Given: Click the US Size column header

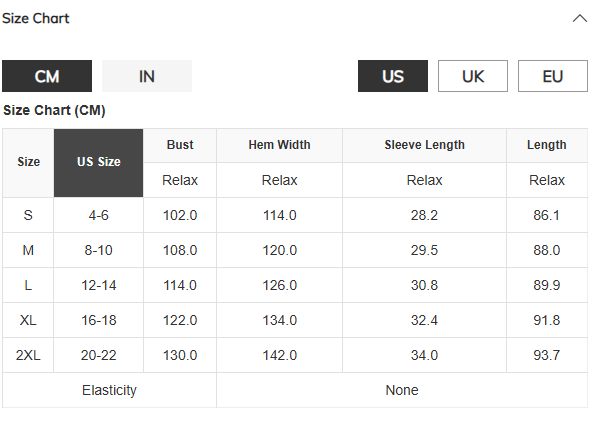Looking at the screenshot, I should (99, 162).
